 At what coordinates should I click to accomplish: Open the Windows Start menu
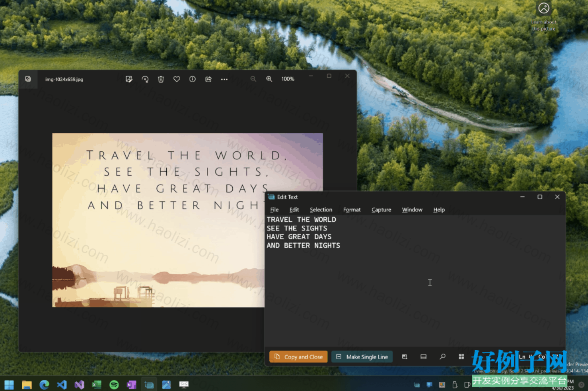point(9,385)
